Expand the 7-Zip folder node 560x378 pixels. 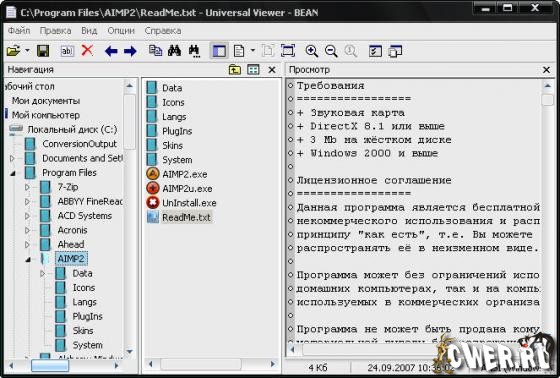point(28,187)
